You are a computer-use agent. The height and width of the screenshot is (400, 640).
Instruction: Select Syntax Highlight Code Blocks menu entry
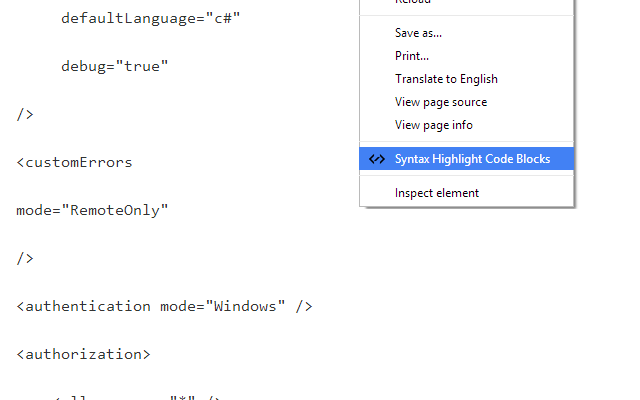click(467, 159)
